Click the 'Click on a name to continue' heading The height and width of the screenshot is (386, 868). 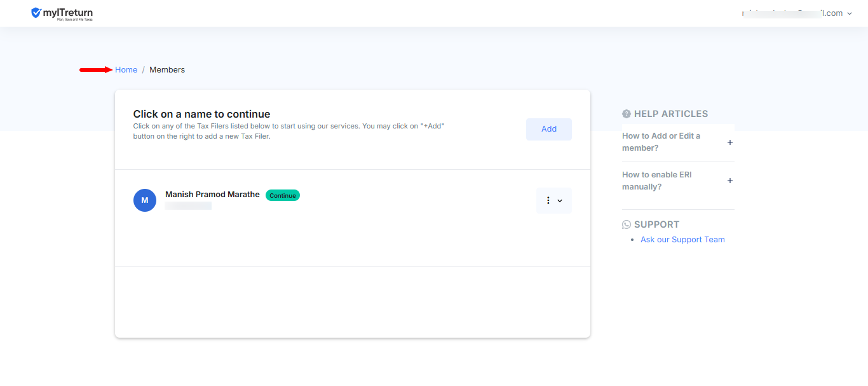[201, 114]
